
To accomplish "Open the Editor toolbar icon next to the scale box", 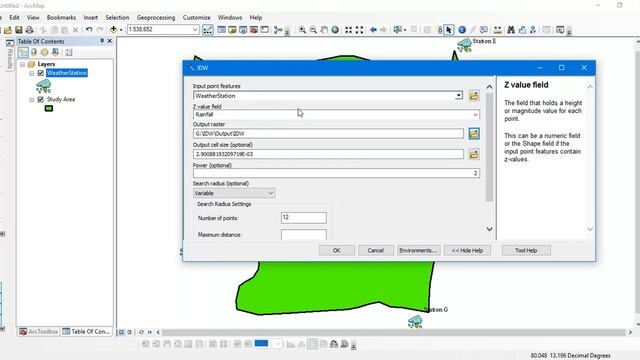I will tap(208, 30).
